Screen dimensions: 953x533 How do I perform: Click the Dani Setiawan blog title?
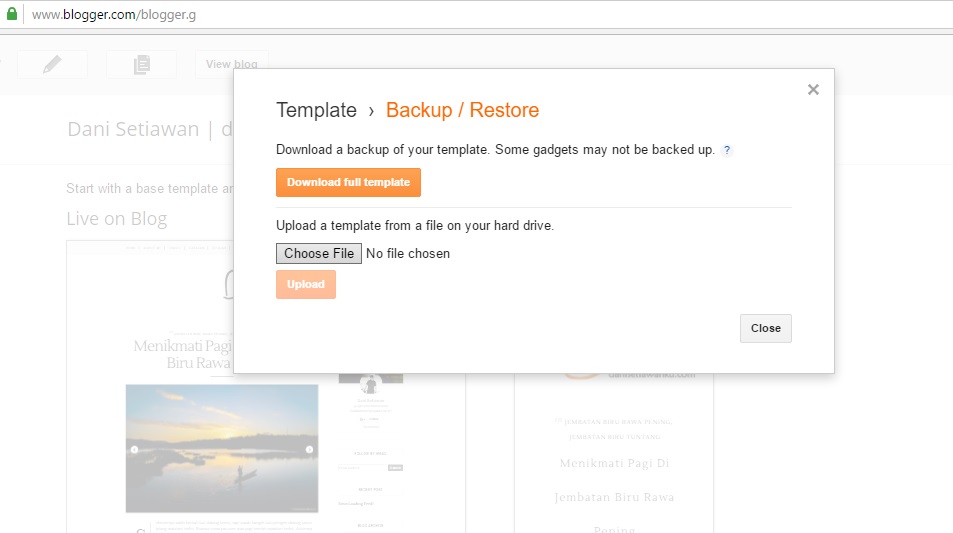tap(150, 129)
